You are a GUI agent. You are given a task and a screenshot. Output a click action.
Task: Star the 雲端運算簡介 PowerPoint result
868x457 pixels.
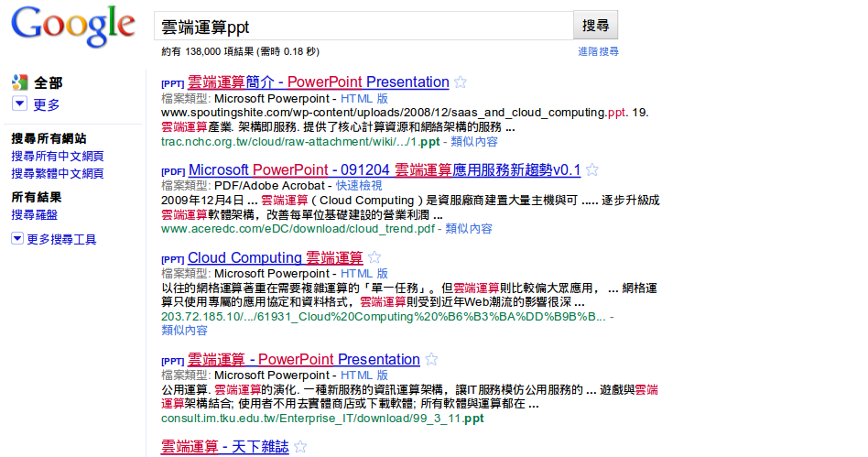coord(460,82)
